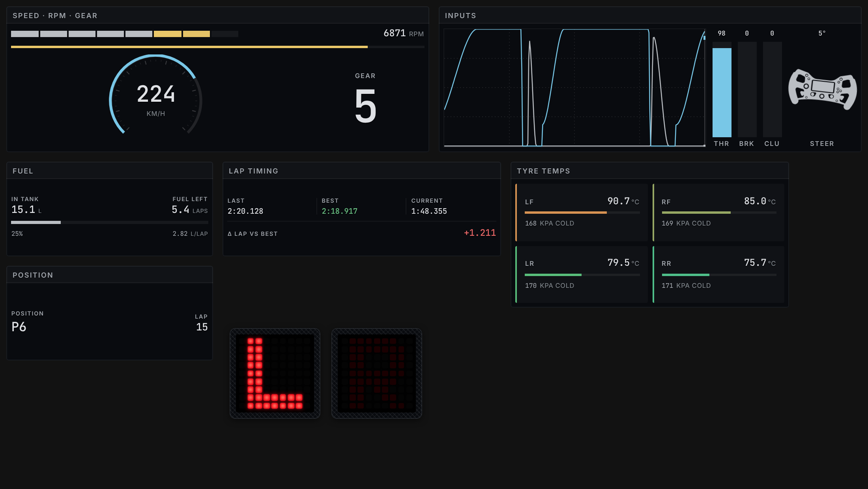Click the 168 KPA COLD pressure

[550, 224]
